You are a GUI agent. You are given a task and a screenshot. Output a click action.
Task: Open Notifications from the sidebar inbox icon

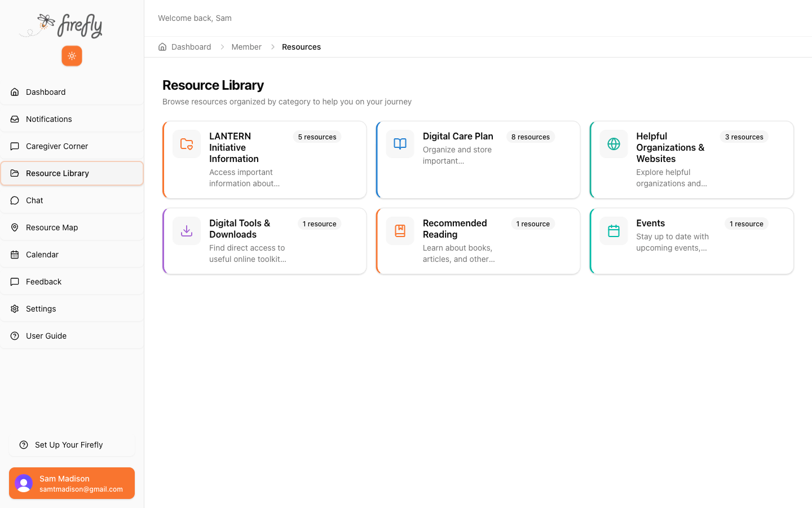click(x=15, y=119)
